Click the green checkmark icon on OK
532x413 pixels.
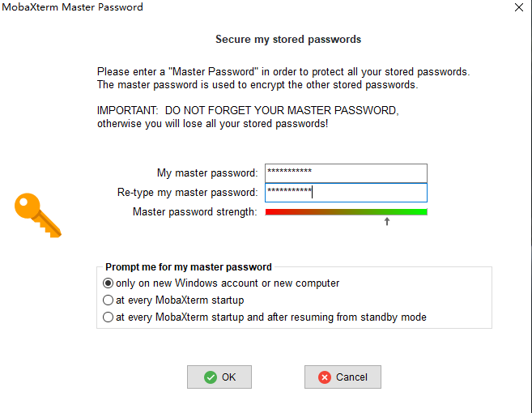click(x=211, y=377)
